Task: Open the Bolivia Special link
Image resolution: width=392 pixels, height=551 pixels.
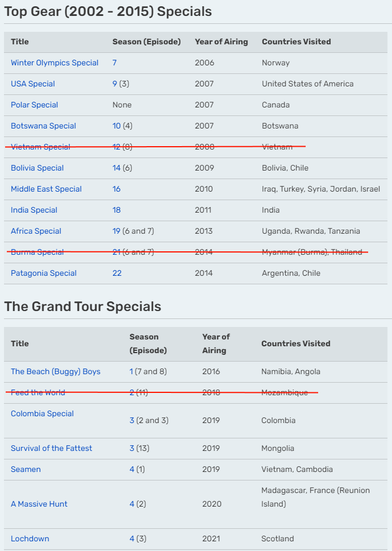Action: coord(37,168)
